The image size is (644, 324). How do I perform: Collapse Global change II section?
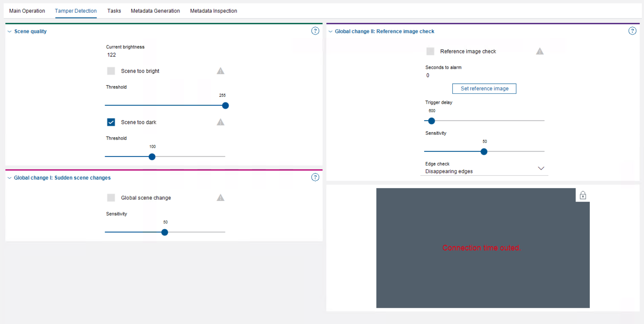click(330, 31)
